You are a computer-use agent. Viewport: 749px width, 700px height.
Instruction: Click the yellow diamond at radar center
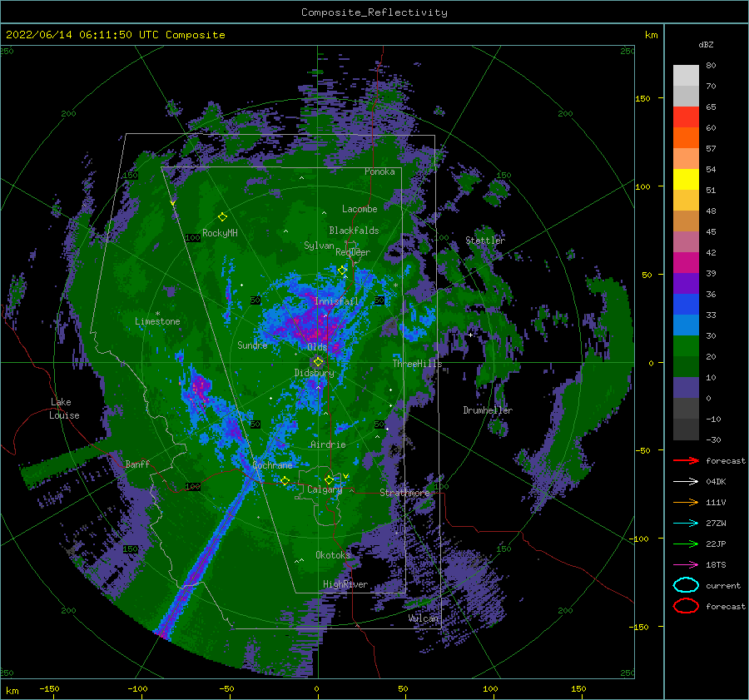318,362
